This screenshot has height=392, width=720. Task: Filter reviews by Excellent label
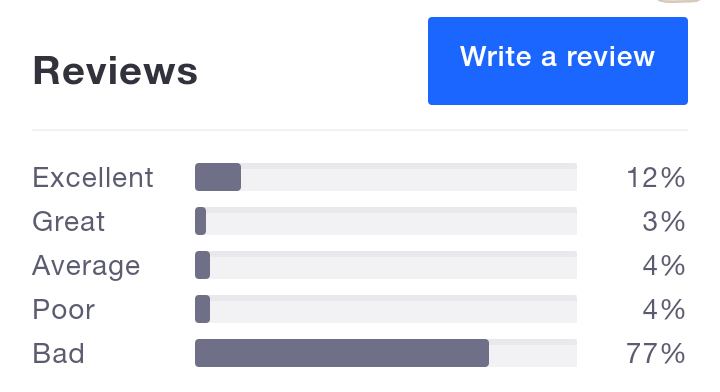coord(93,177)
